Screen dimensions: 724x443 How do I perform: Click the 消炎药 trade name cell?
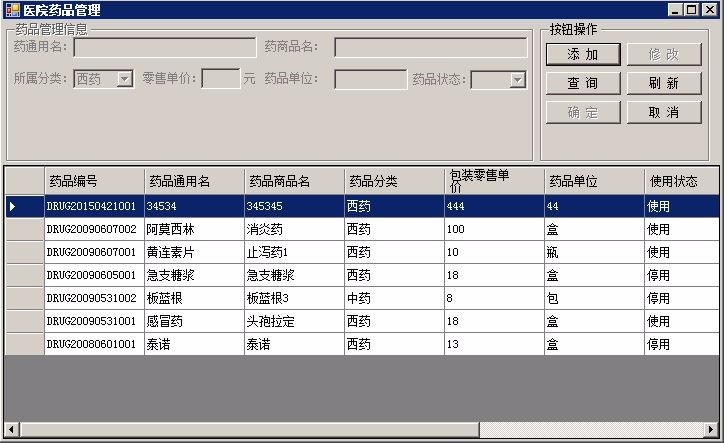coord(295,229)
